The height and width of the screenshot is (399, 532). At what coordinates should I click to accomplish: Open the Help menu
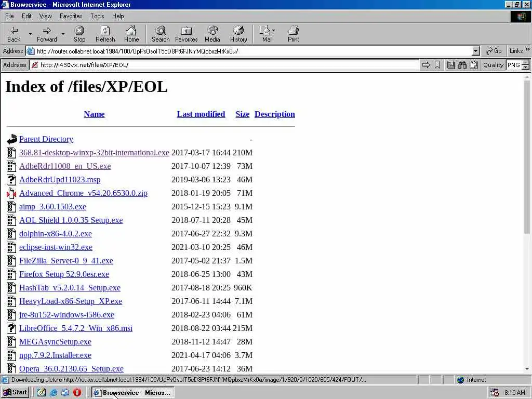tap(118, 16)
